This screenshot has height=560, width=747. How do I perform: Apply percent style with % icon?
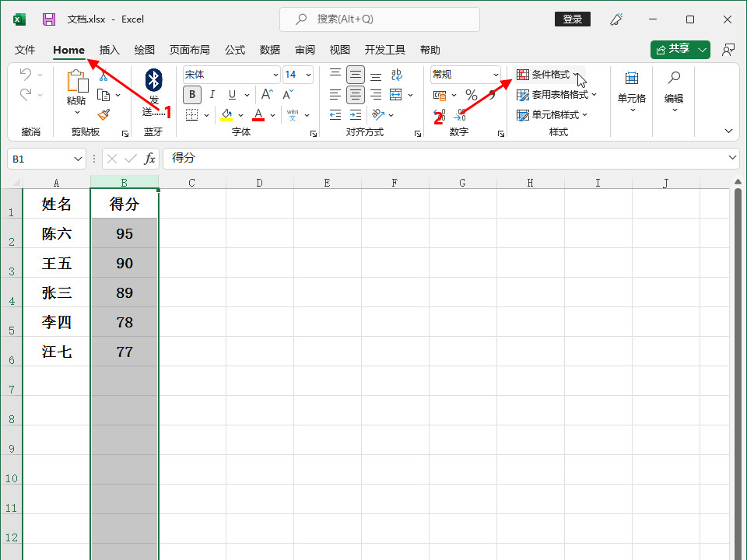tap(472, 95)
